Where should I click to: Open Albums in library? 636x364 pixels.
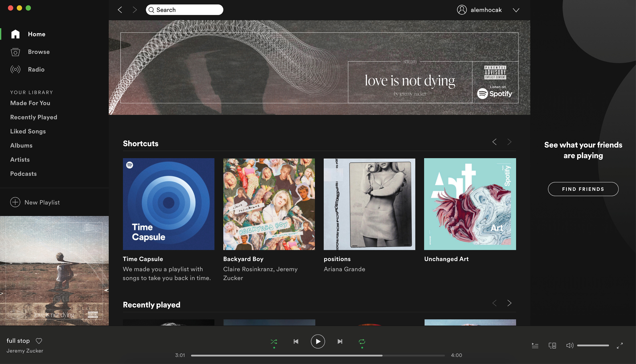pyautogui.click(x=21, y=145)
